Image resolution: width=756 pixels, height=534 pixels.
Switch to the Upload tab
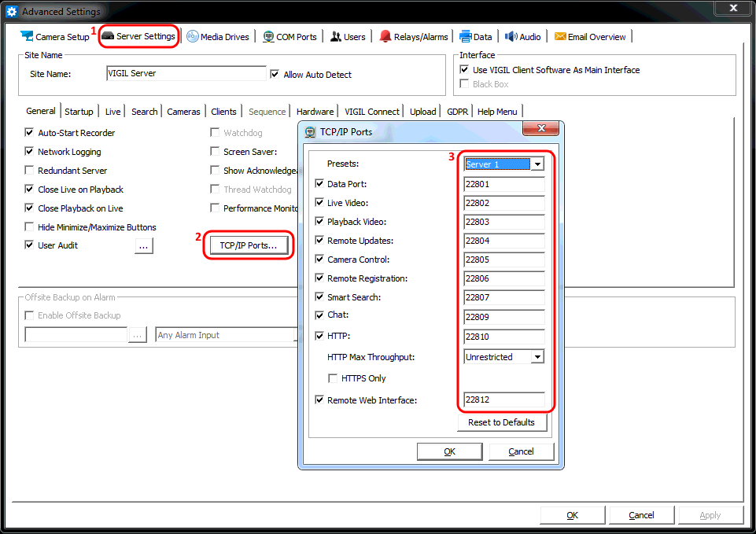click(x=422, y=112)
